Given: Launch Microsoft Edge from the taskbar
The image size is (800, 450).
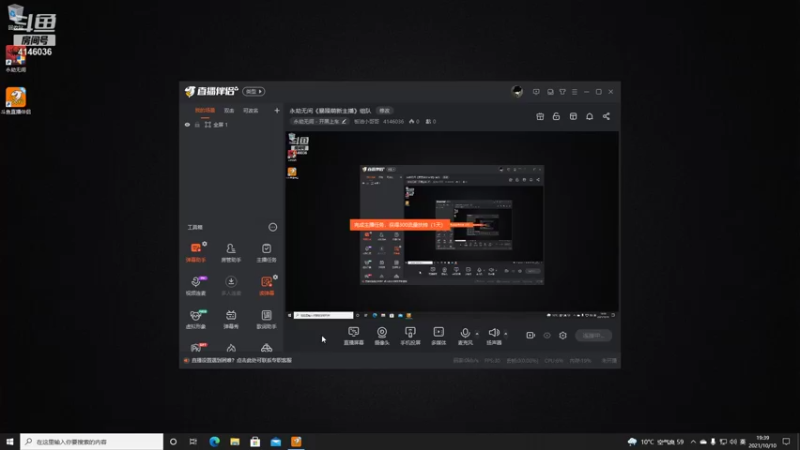Looking at the screenshot, I should pos(214,442).
